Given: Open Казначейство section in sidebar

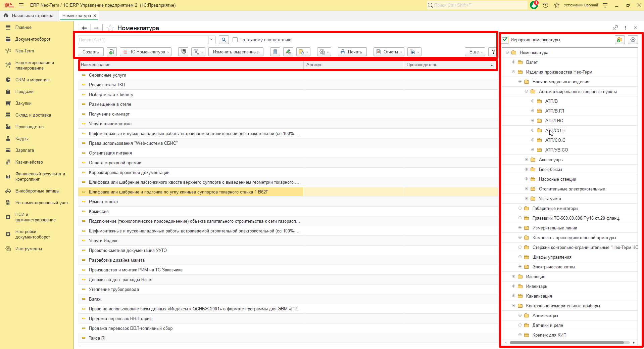Looking at the screenshot, I should 29,162.
